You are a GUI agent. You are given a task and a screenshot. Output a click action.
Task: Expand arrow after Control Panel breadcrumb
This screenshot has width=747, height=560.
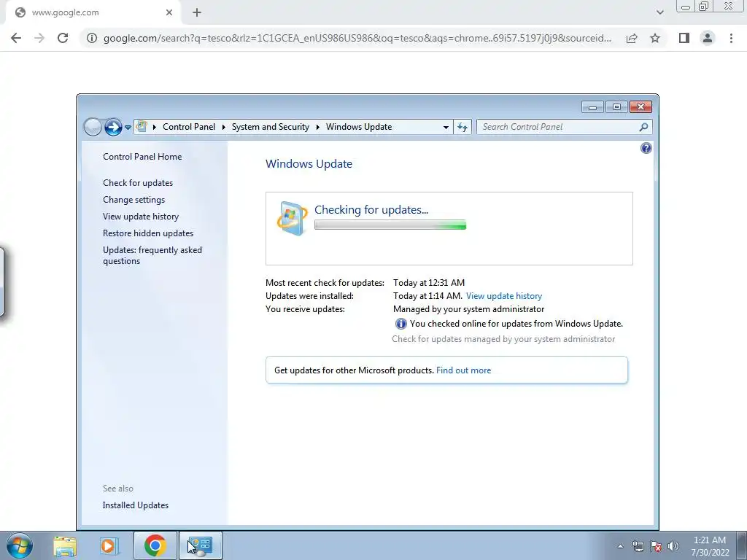(x=223, y=127)
